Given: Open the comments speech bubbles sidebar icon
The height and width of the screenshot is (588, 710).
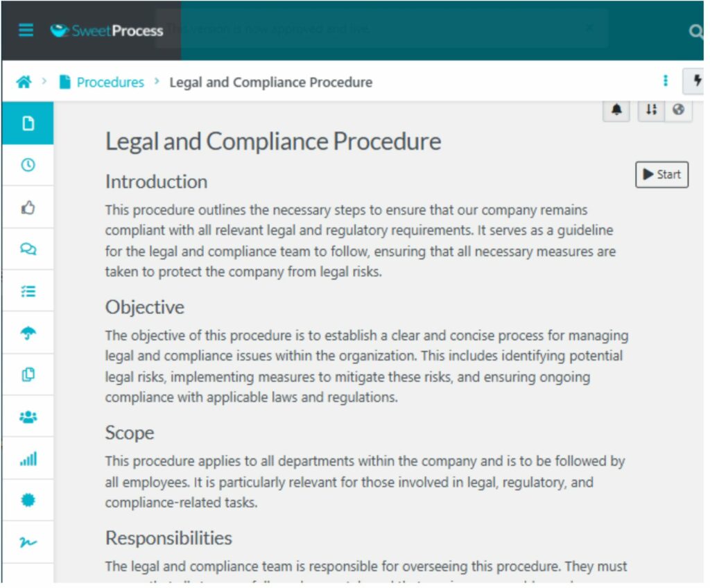Looking at the screenshot, I should click(x=28, y=249).
